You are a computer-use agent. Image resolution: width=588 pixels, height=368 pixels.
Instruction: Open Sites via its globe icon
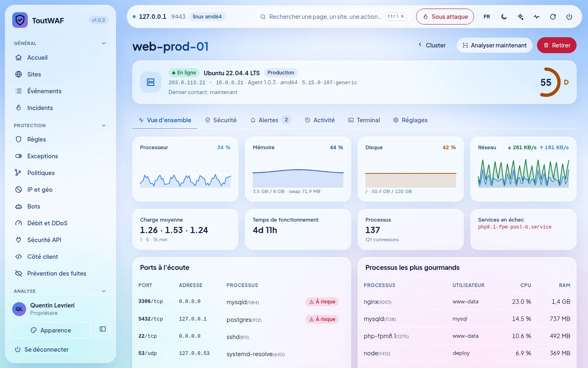pos(18,74)
